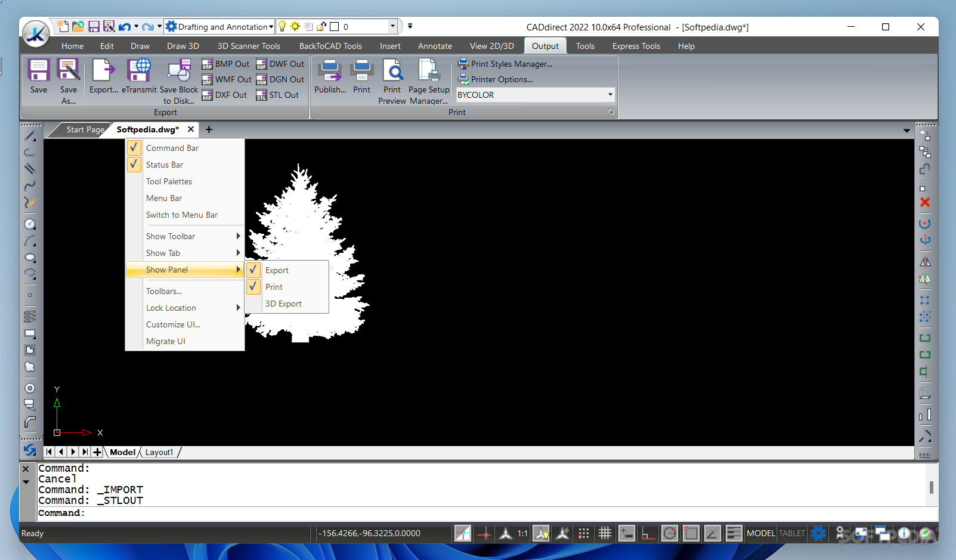
Task: Switch to the Annotate ribbon tab
Action: pyautogui.click(x=435, y=46)
